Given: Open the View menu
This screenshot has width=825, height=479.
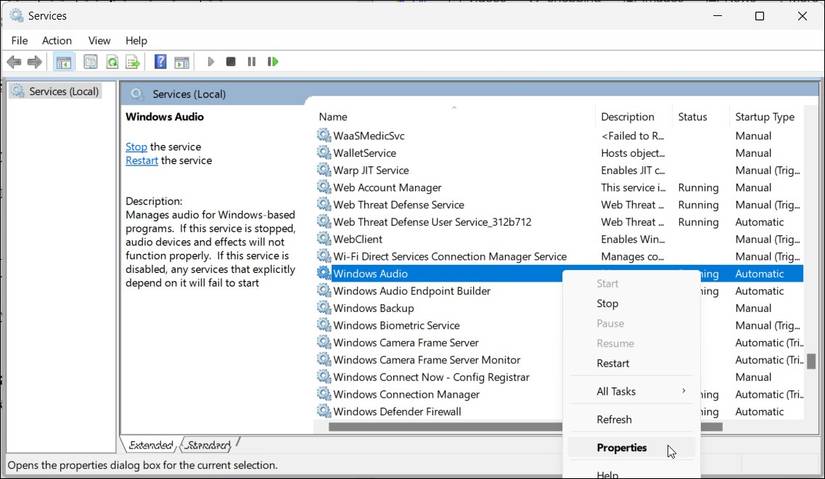Looking at the screenshot, I should click(99, 41).
